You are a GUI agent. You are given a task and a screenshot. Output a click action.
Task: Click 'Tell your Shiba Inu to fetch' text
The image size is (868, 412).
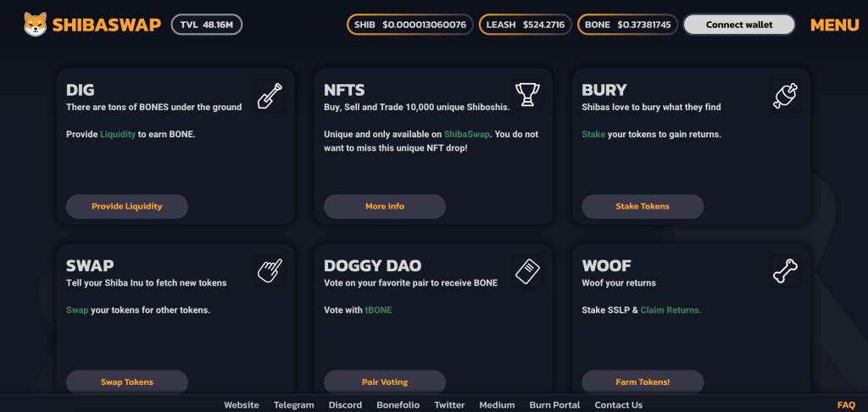coord(146,283)
